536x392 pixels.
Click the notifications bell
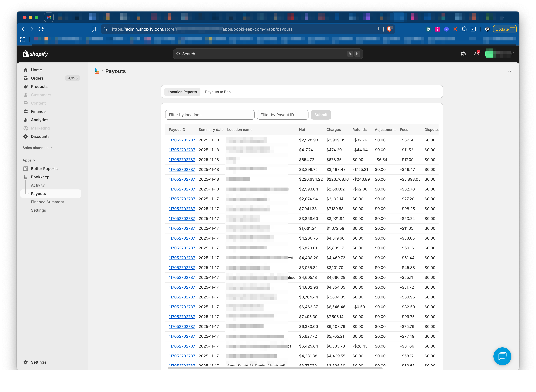(x=476, y=54)
